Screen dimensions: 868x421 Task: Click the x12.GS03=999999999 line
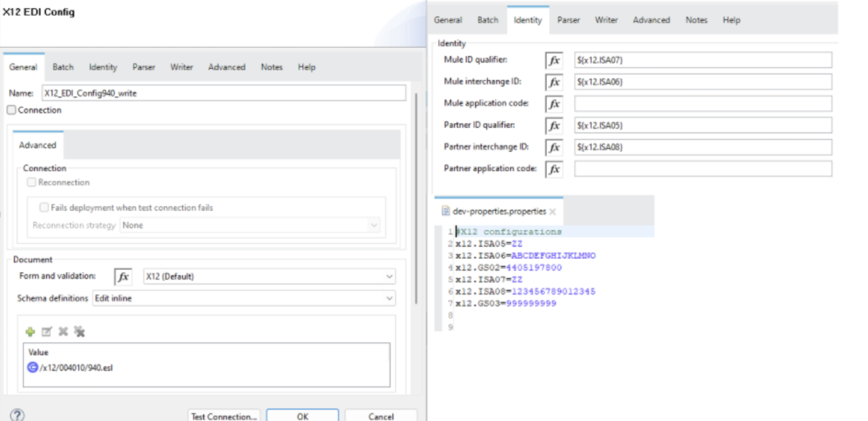[506, 303]
